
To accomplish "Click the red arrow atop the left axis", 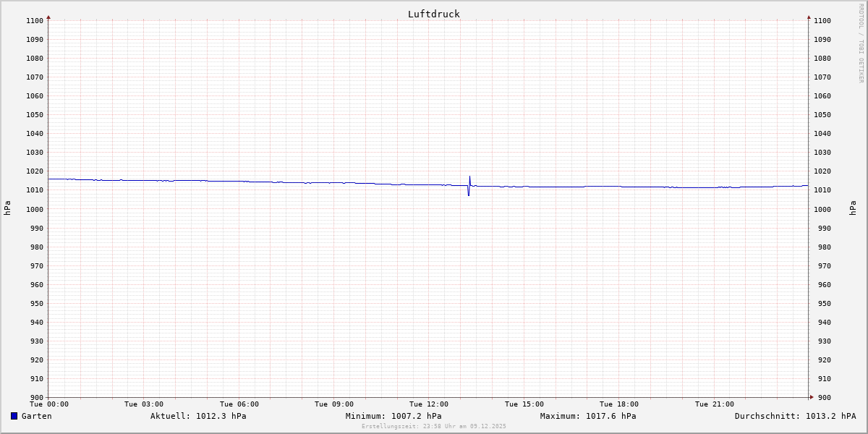I will point(48,17).
